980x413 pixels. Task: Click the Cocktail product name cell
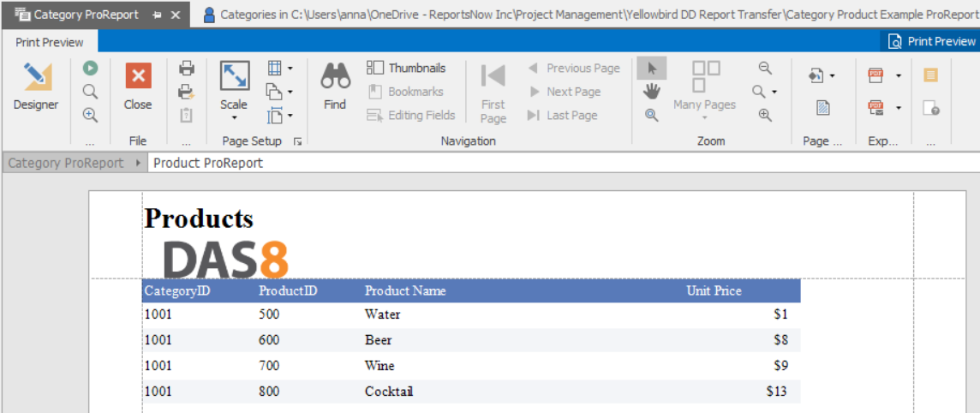[389, 392]
